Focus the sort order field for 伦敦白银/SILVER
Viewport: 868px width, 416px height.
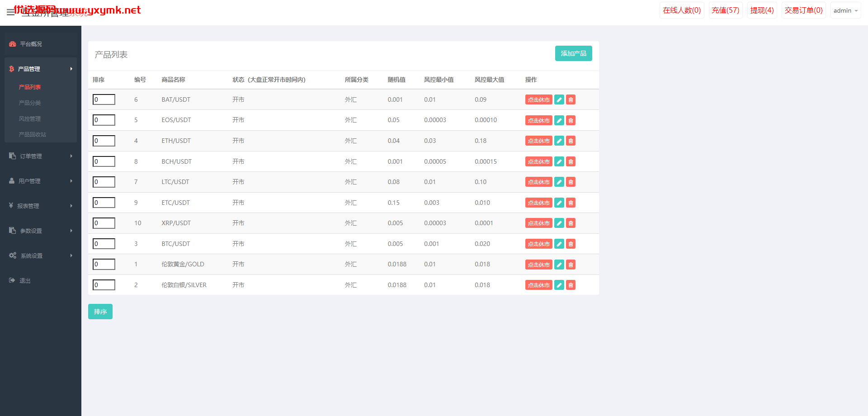[x=104, y=285]
